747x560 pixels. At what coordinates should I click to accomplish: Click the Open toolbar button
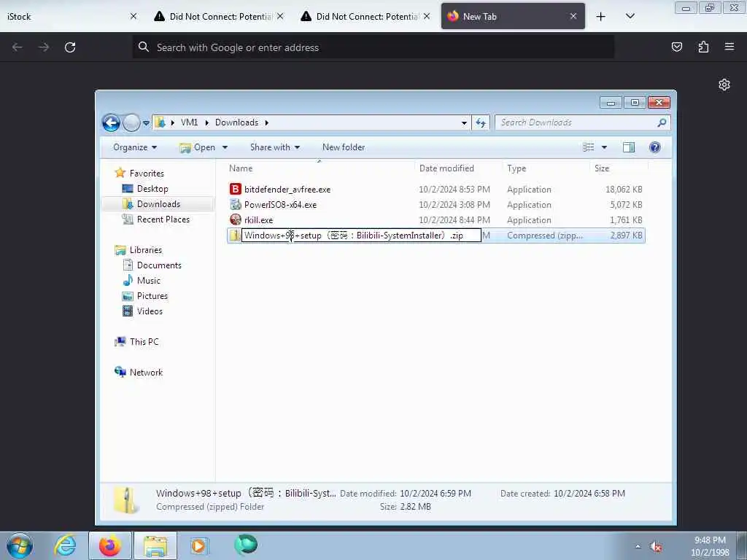(x=198, y=147)
